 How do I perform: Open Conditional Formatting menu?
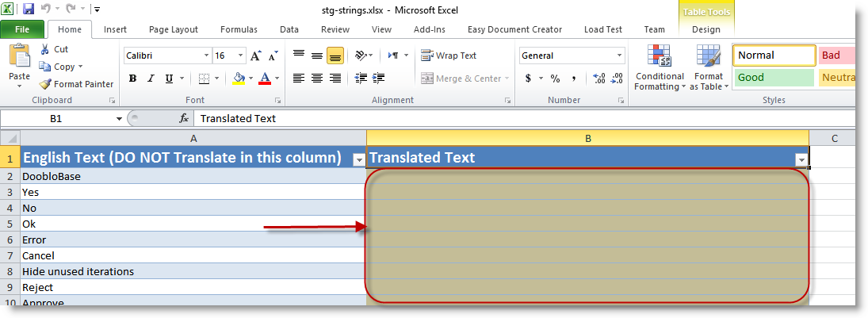pos(660,68)
